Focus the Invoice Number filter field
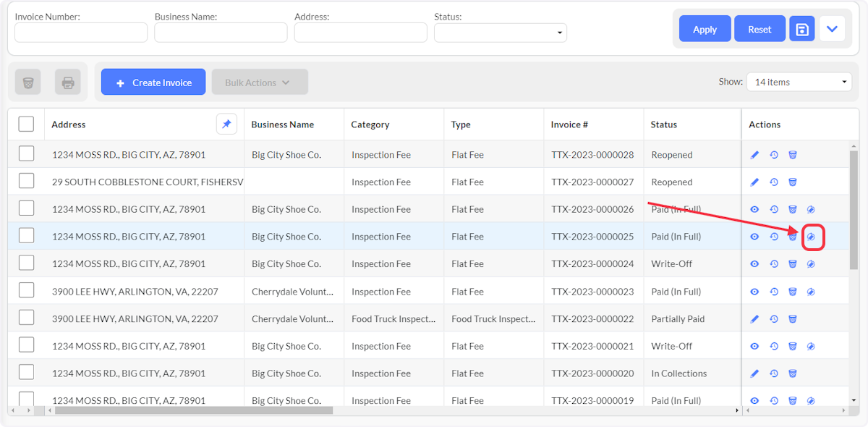868x427 pixels. (x=81, y=33)
